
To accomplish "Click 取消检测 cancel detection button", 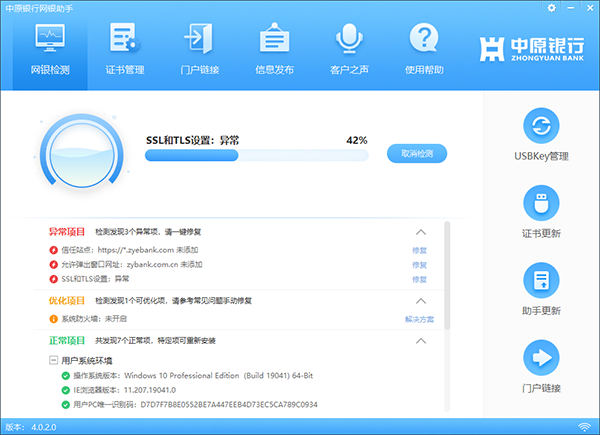I will pyautogui.click(x=417, y=153).
